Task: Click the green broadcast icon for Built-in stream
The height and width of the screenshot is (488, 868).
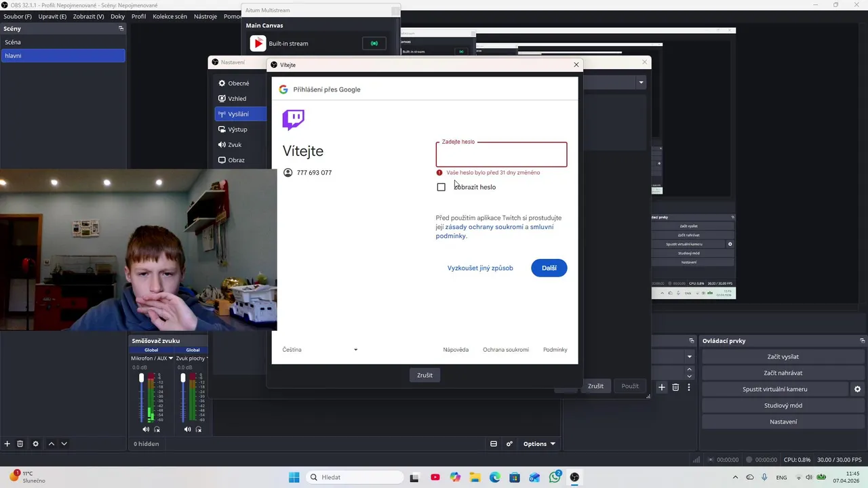Action: pyautogui.click(x=374, y=43)
